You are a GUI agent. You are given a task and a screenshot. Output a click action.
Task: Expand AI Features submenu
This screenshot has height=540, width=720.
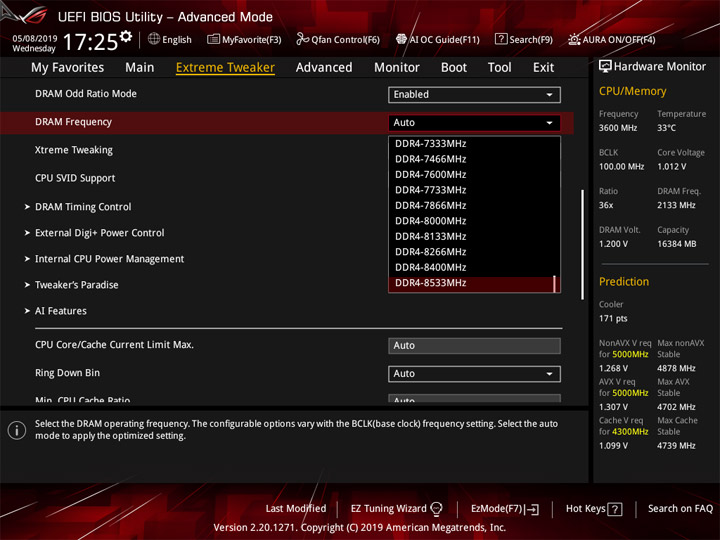tap(61, 311)
